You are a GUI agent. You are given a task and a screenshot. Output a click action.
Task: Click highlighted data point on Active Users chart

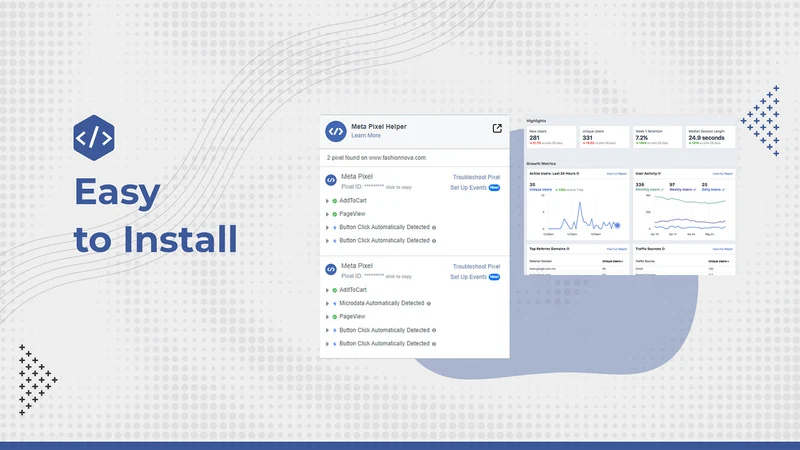point(617,225)
